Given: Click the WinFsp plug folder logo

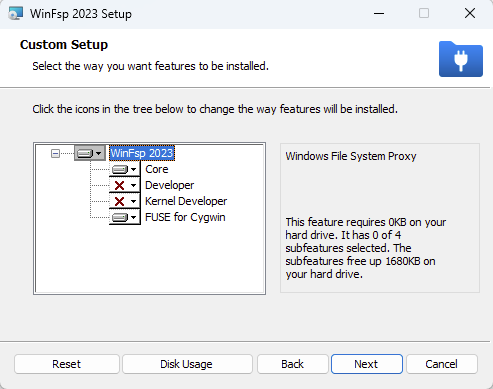Looking at the screenshot, I should click(x=461, y=59).
